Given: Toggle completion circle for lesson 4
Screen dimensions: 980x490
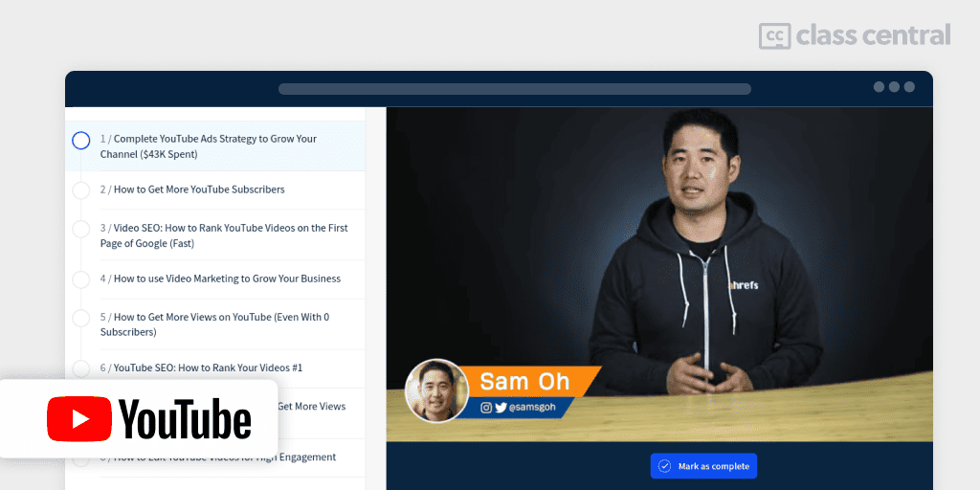Looking at the screenshot, I should [80, 279].
